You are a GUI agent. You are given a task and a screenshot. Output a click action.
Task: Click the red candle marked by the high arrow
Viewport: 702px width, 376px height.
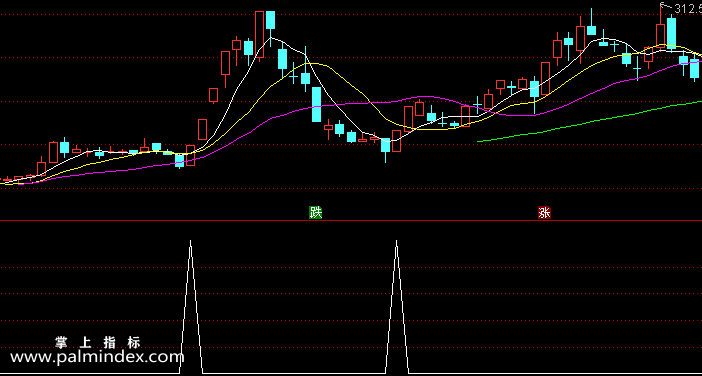660,35
